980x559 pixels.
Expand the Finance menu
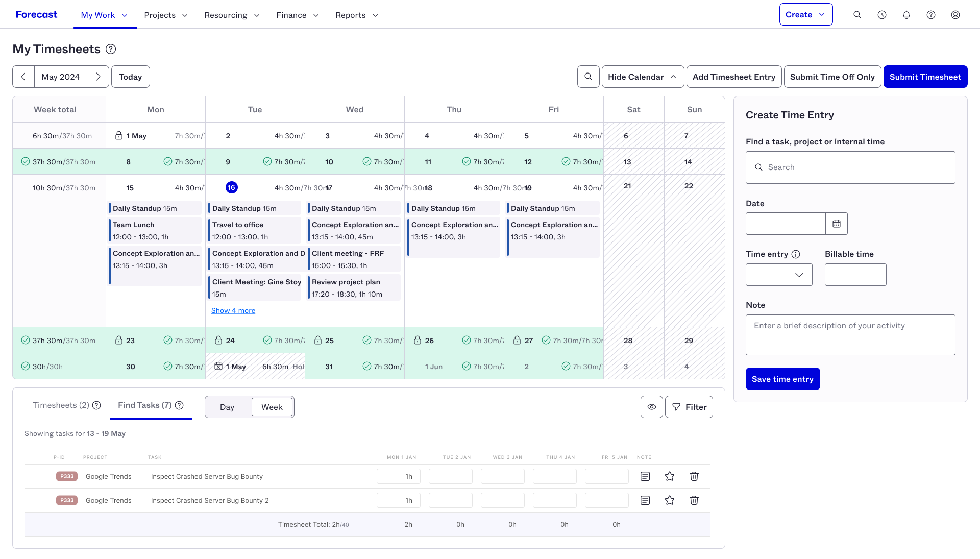(x=298, y=15)
